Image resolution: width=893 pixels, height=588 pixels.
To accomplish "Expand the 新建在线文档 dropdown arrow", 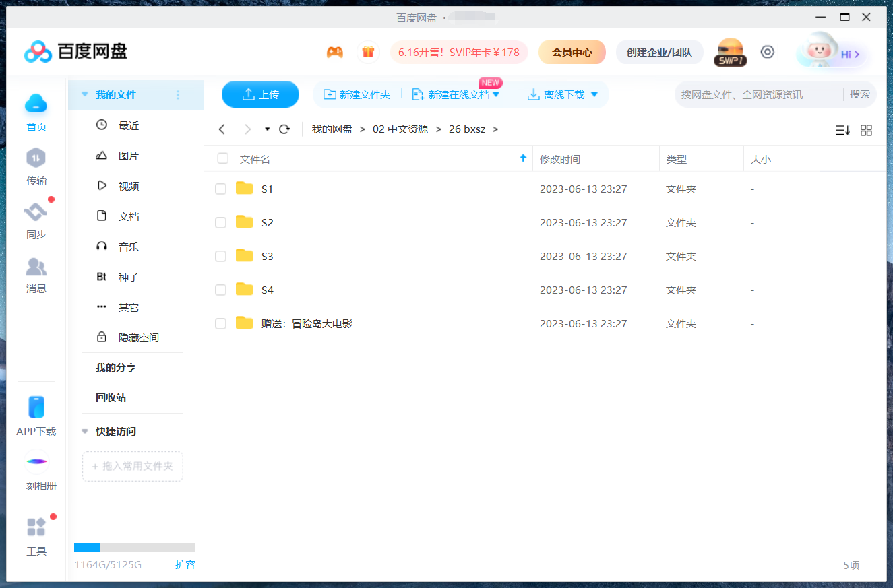I will [497, 94].
